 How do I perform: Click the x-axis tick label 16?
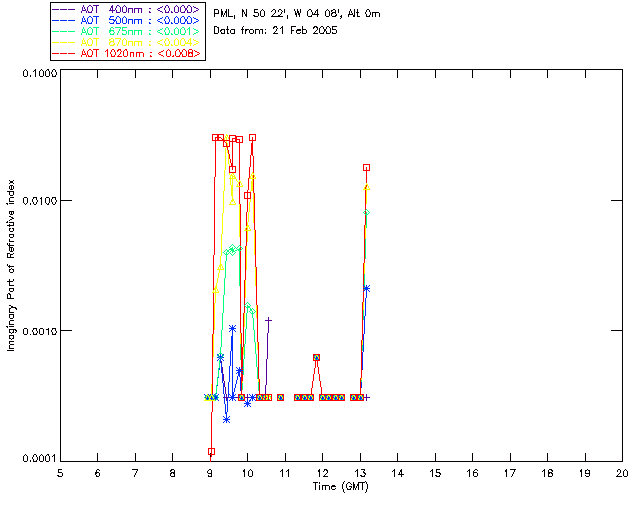click(473, 474)
